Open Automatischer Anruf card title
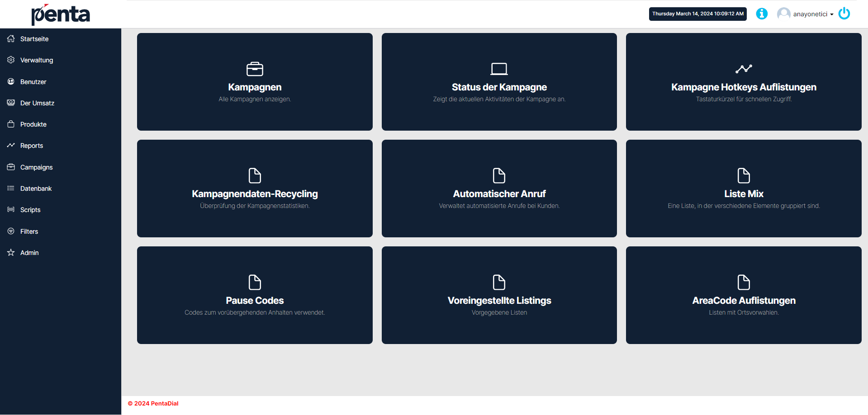Viewport: 868px width, 415px height. coord(499,194)
